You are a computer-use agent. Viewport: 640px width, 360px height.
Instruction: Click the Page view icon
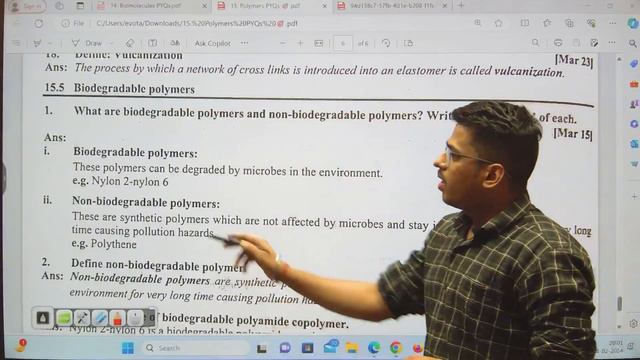[x=408, y=43]
